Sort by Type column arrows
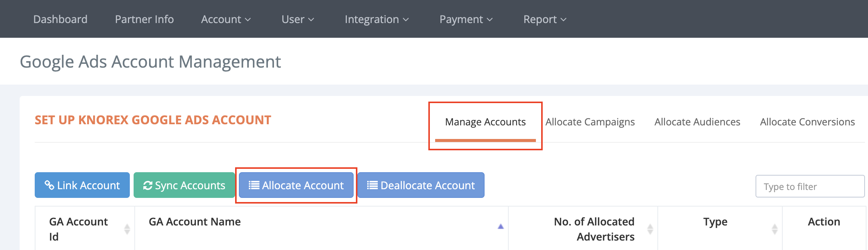The height and width of the screenshot is (250, 868). coord(775,229)
